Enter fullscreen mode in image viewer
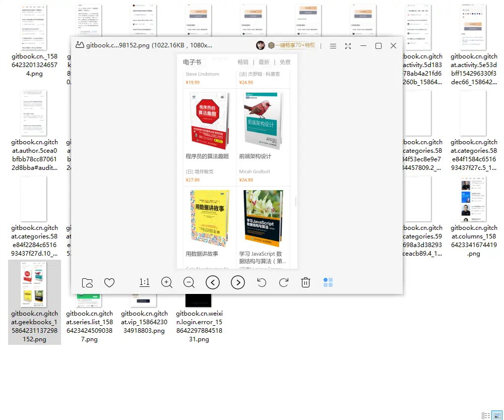Screen dimensions: 504x420 tap(348, 46)
